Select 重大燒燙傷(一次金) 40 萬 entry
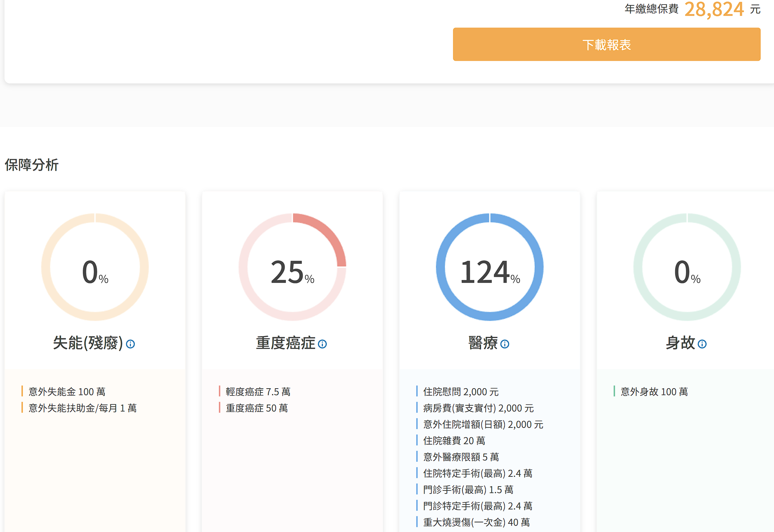This screenshot has width=774, height=532. pyautogui.click(x=476, y=522)
